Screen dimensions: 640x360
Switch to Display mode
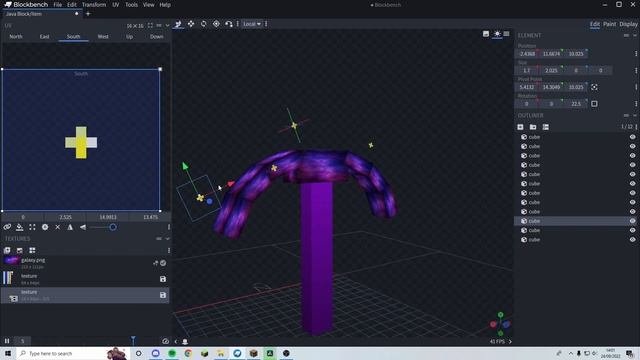point(628,24)
